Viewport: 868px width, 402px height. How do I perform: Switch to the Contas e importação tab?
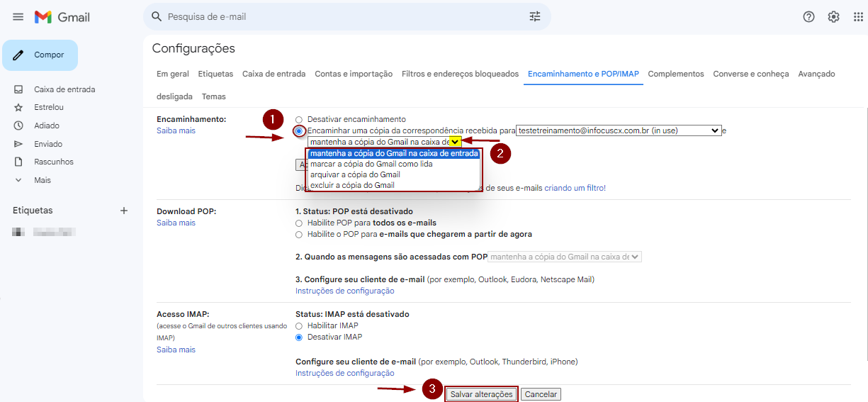[353, 74]
